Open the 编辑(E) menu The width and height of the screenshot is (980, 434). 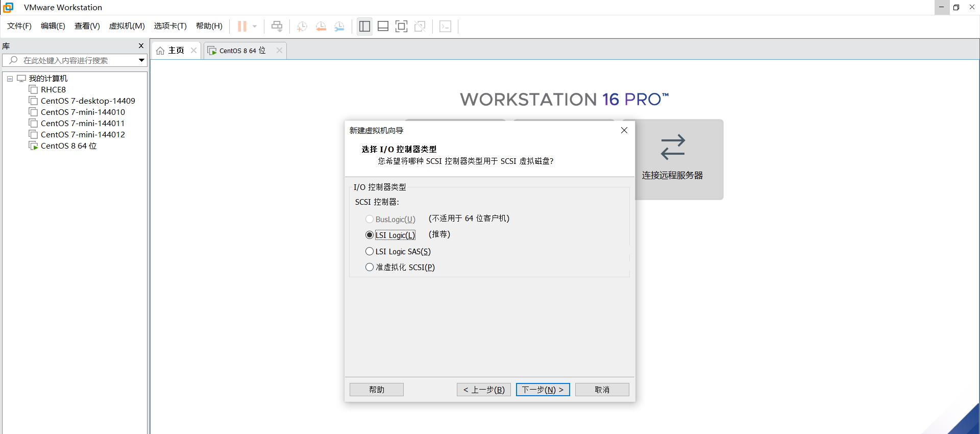click(53, 26)
